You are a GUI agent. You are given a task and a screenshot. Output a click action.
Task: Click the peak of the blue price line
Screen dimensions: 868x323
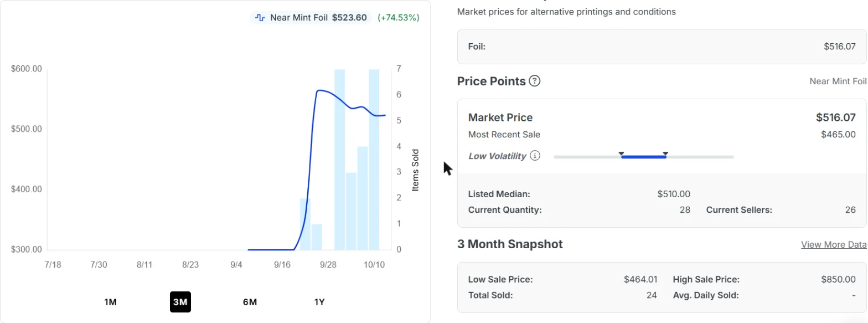pyautogui.click(x=319, y=90)
